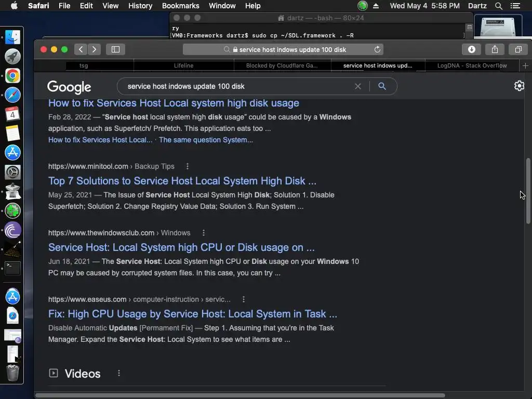Open the Bookmarks menu
This screenshot has width=532, height=399.
180,6
